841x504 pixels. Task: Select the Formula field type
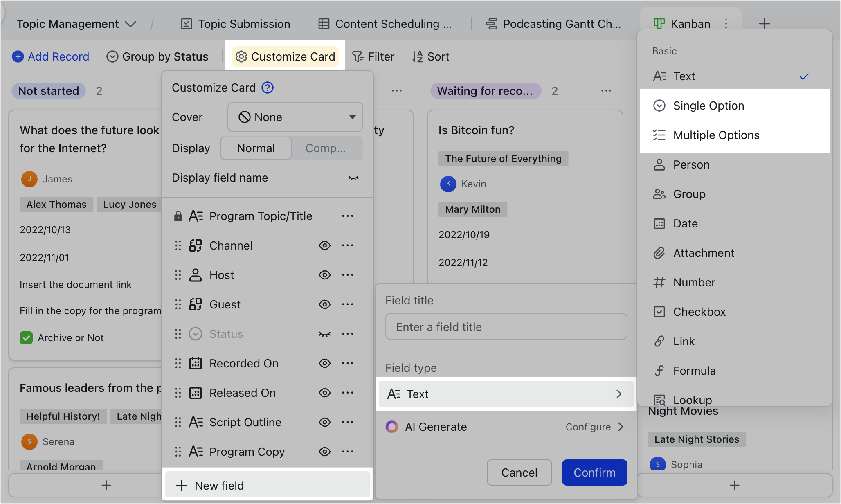pyautogui.click(x=695, y=371)
